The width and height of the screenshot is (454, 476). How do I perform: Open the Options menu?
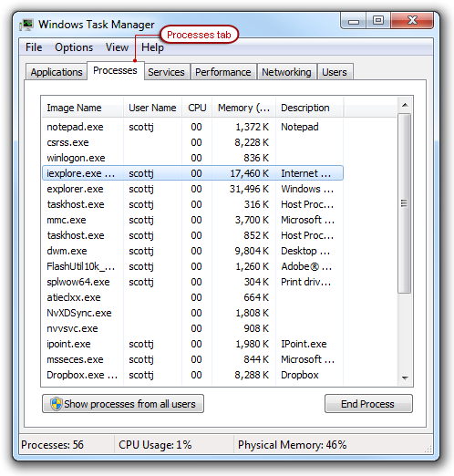tap(74, 47)
